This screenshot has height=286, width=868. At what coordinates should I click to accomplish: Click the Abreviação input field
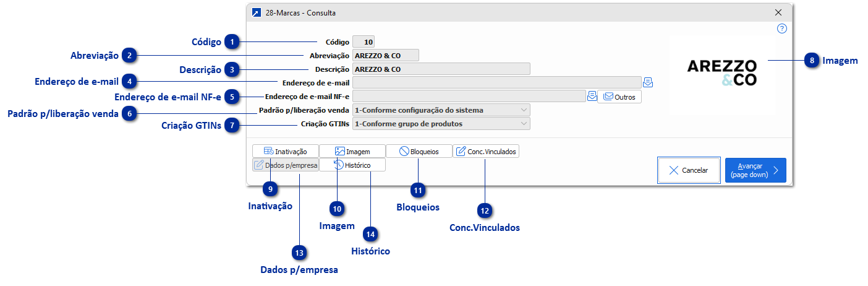click(386, 56)
